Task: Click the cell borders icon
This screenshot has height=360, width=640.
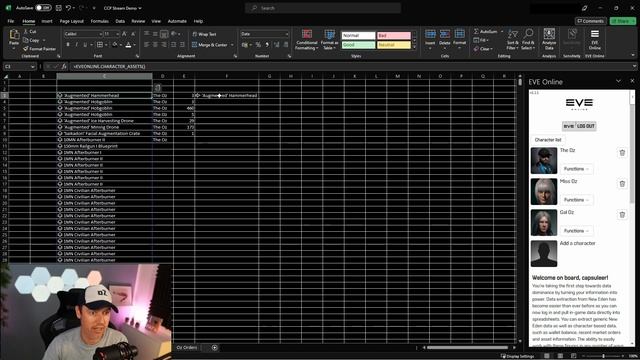Action: (x=100, y=44)
